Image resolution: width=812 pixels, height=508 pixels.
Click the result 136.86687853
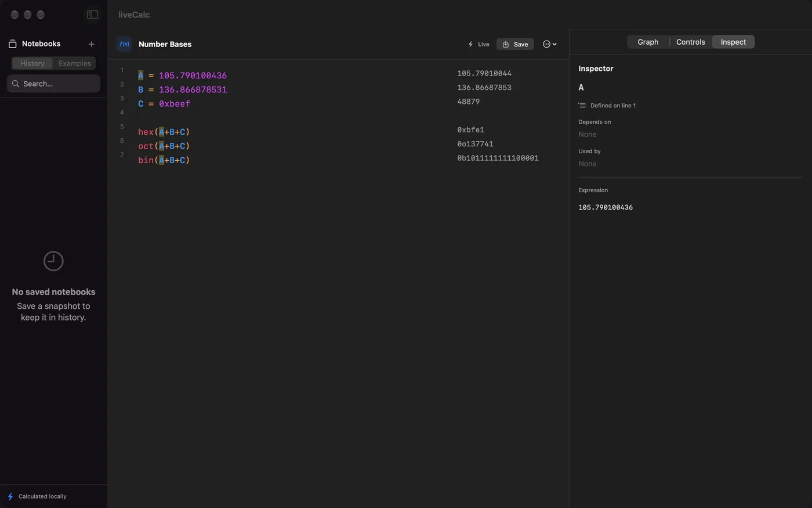484,88
